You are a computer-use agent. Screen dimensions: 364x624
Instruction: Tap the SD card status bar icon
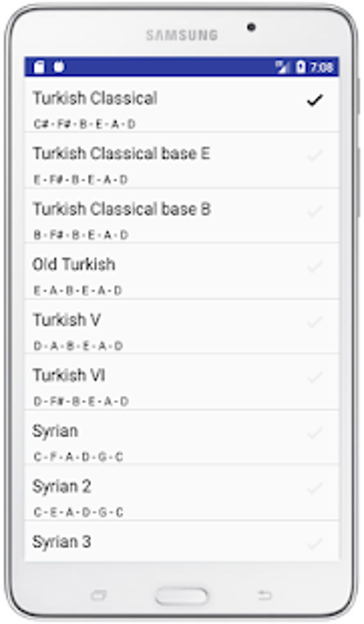[x=39, y=67]
